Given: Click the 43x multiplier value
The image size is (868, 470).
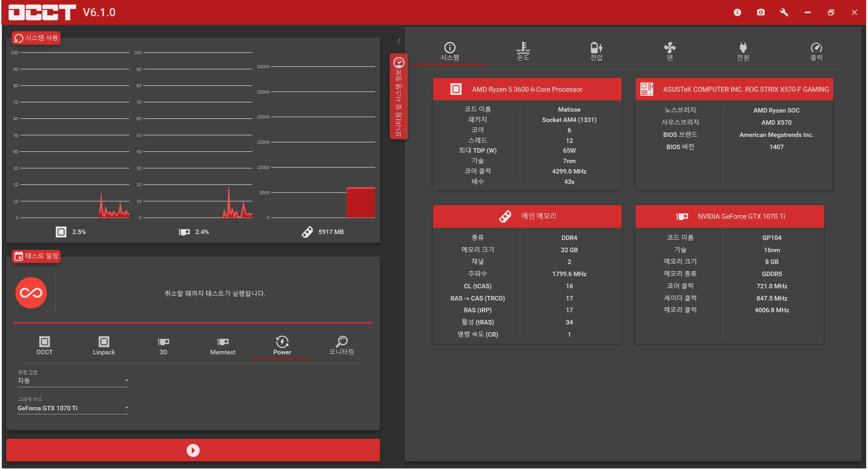Looking at the screenshot, I should (569, 182).
